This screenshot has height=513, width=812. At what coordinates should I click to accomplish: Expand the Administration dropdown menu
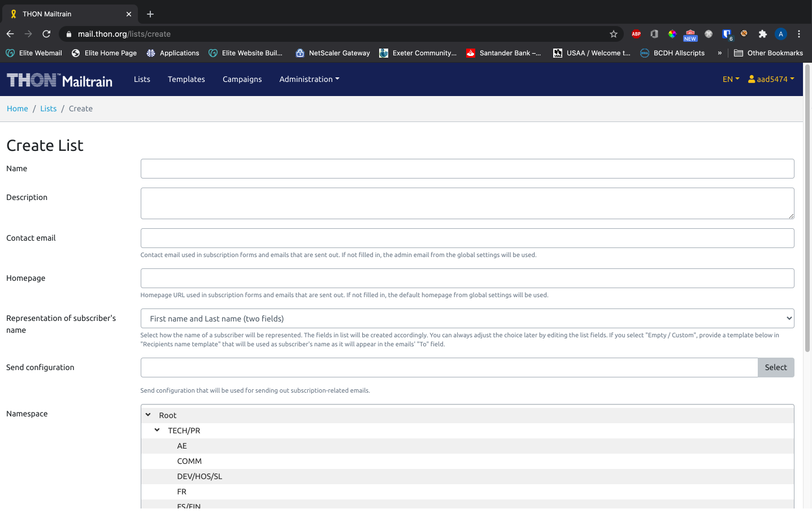tap(309, 79)
